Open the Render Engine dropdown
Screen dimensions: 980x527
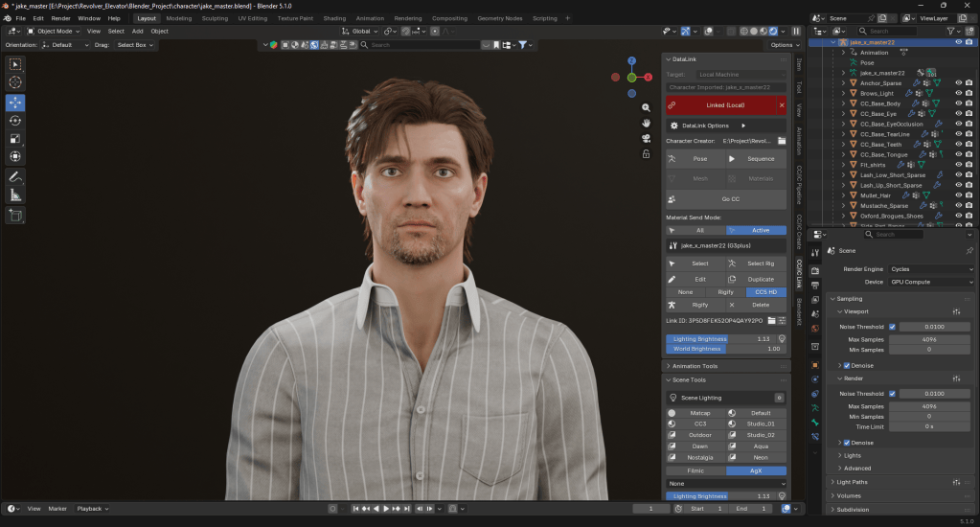[x=930, y=269]
